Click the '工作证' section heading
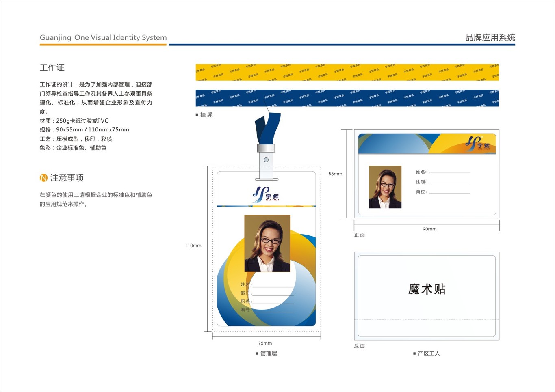This screenshot has width=555, height=392. pyautogui.click(x=52, y=67)
